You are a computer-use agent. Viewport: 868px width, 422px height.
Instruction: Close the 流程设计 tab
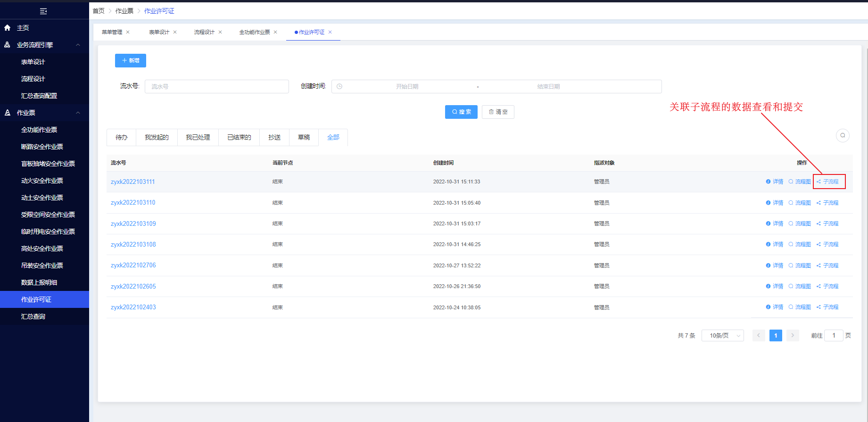[220, 32]
